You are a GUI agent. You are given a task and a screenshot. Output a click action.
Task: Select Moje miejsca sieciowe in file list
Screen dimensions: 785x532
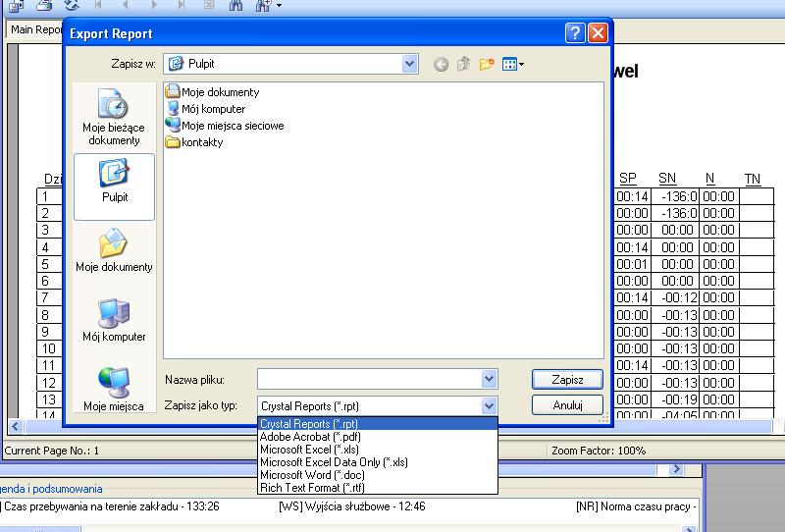point(225,126)
